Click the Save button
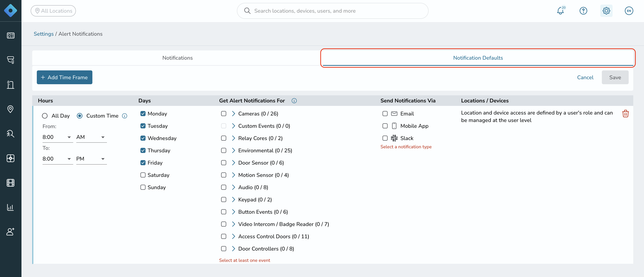 [x=615, y=77]
